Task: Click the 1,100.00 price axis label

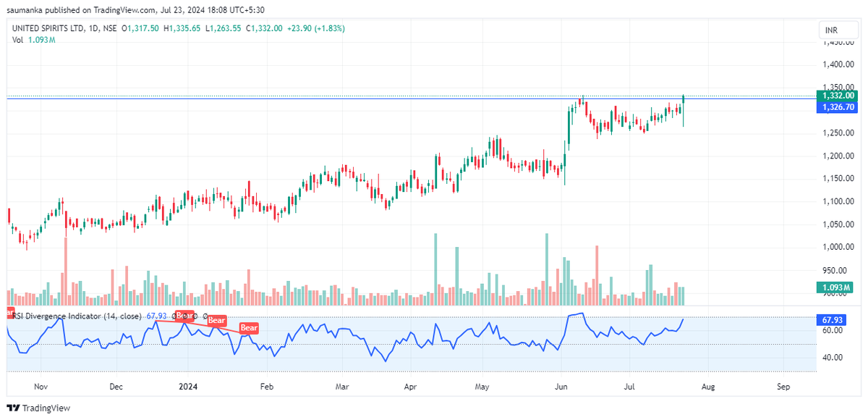Action: point(840,201)
